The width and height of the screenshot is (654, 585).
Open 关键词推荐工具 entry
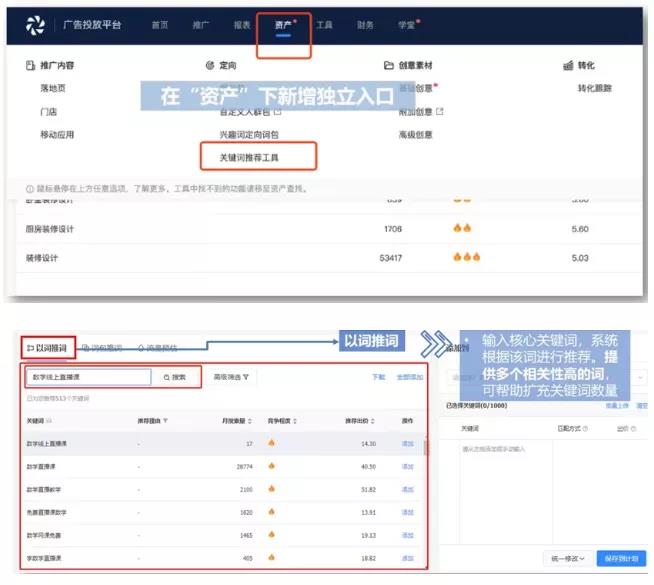249,158
